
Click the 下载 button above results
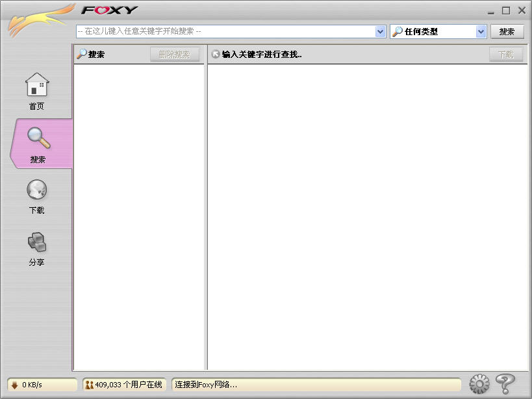click(x=505, y=55)
